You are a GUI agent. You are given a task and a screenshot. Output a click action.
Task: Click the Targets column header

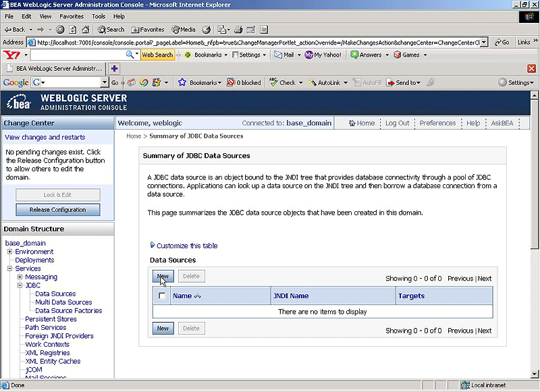(411, 296)
